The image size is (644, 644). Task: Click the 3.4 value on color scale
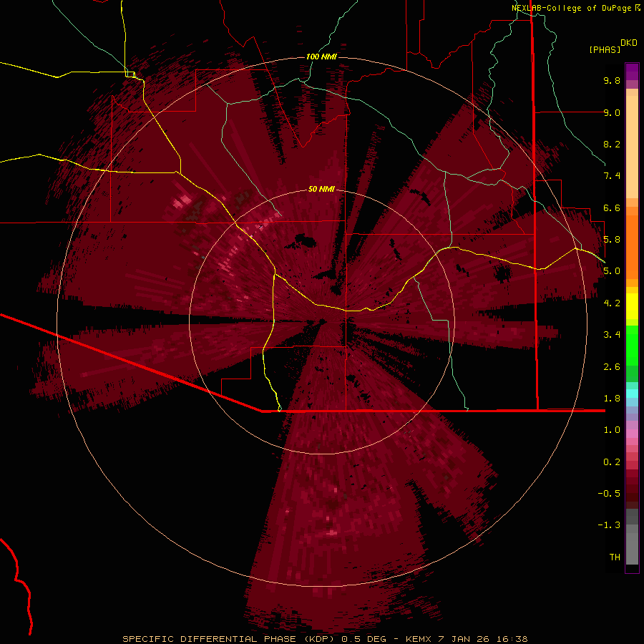click(612, 335)
